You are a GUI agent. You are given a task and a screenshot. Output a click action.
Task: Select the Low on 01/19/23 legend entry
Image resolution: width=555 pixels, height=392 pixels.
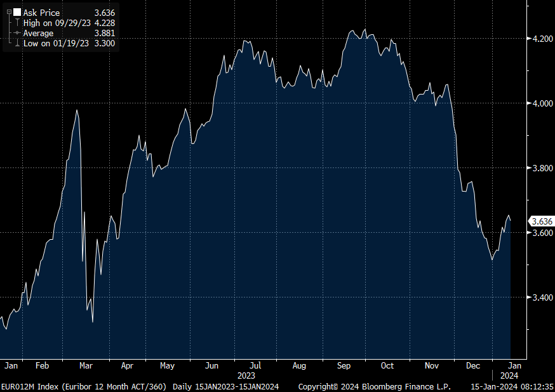[55, 44]
